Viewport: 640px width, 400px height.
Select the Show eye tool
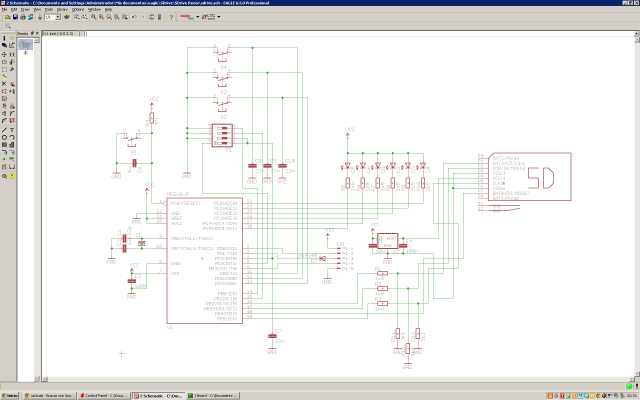point(12,38)
